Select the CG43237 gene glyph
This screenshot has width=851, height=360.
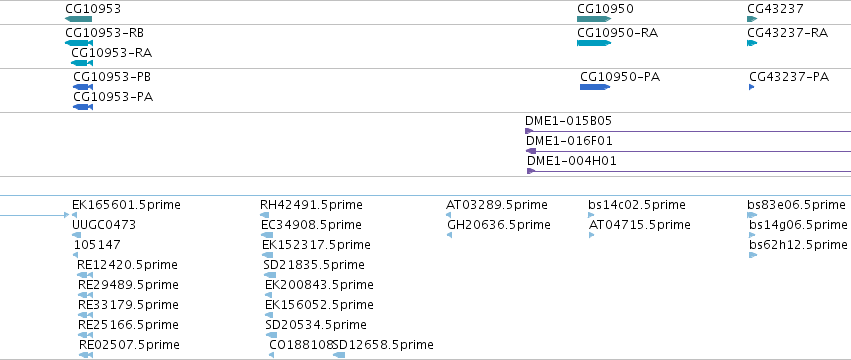coord(752,19)
